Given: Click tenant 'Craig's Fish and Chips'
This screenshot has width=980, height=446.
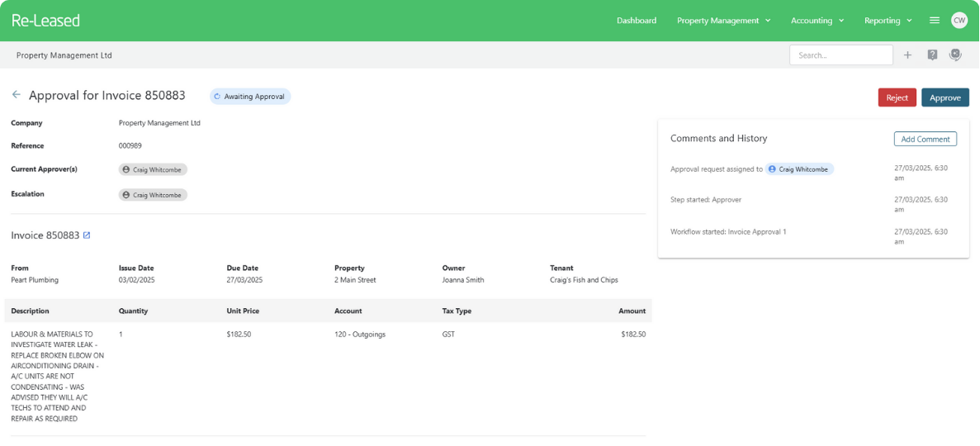Looking at the screenshot, I should [584, 280].
